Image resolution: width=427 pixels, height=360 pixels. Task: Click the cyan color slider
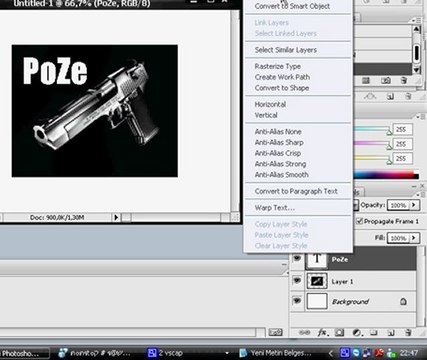point(373,129)
